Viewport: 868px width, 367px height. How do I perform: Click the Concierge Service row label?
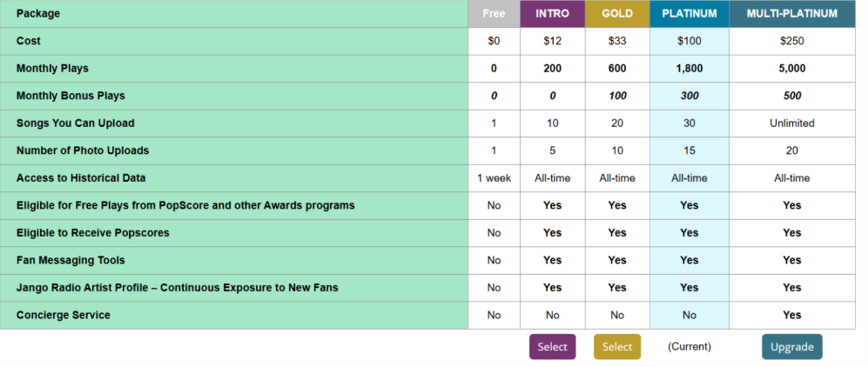[64, 315]
